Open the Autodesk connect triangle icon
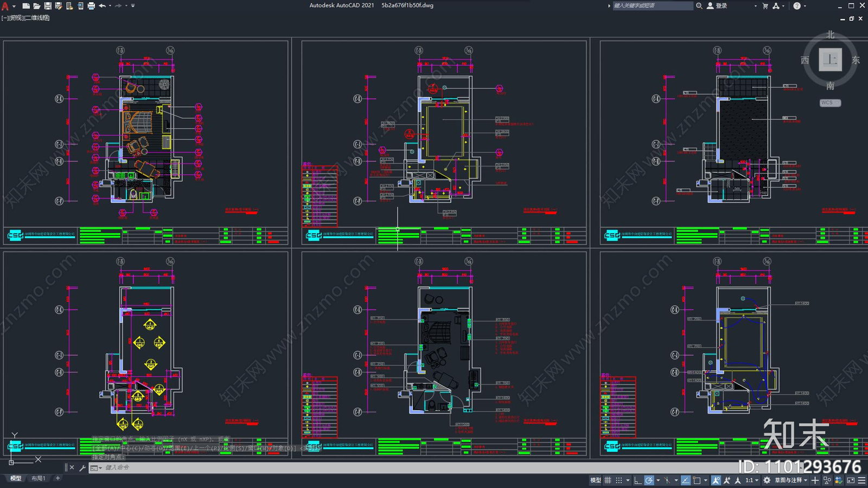The image size is (868, 488). pyautogui.click(x=776, y=5)
